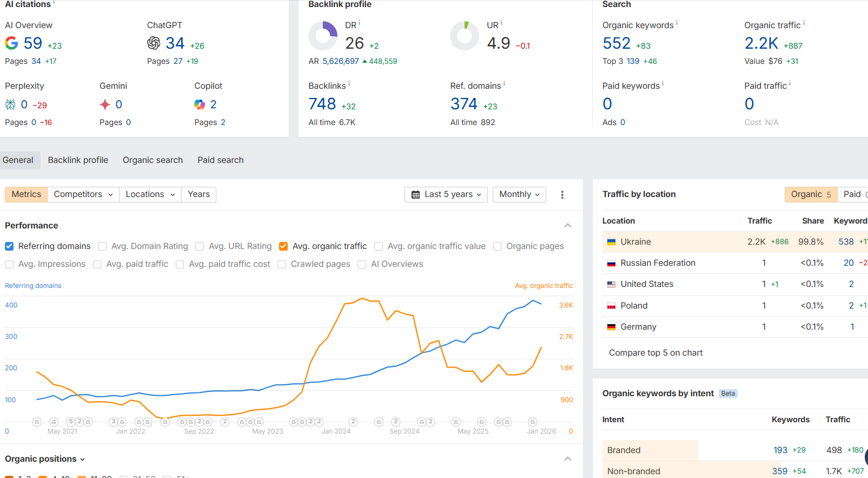
Task: Enable the Avg. Domain Rating checkbox
Action: (x=102, y=246)
